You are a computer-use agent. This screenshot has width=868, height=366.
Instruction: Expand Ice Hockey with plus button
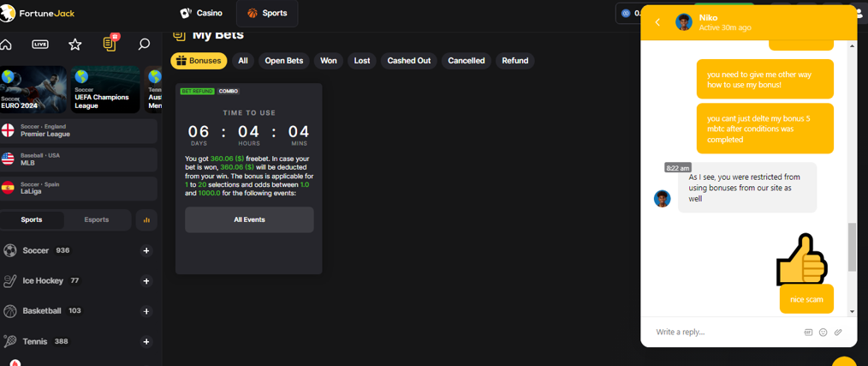146,281
